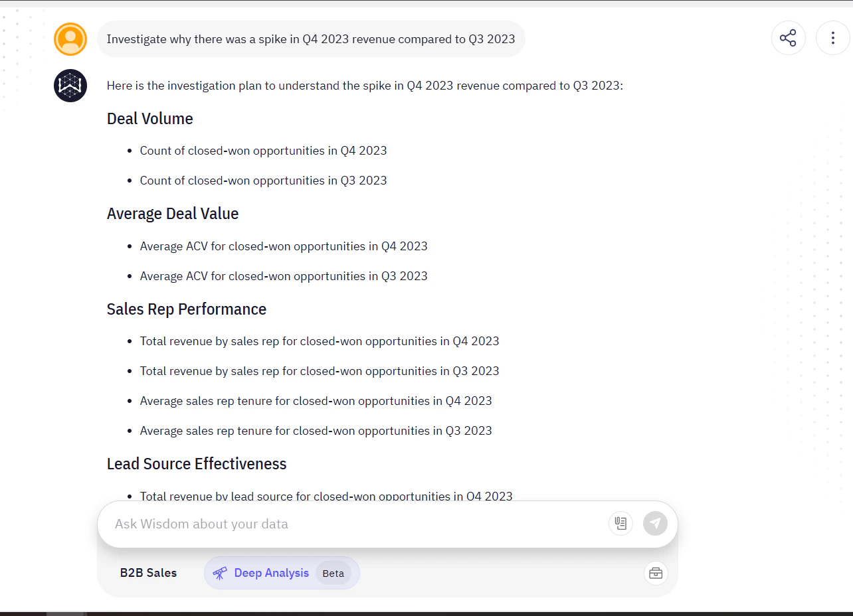Screen dimensions: 853x616
Task: Open the three-dot more options menu
Action: (832, 38)
